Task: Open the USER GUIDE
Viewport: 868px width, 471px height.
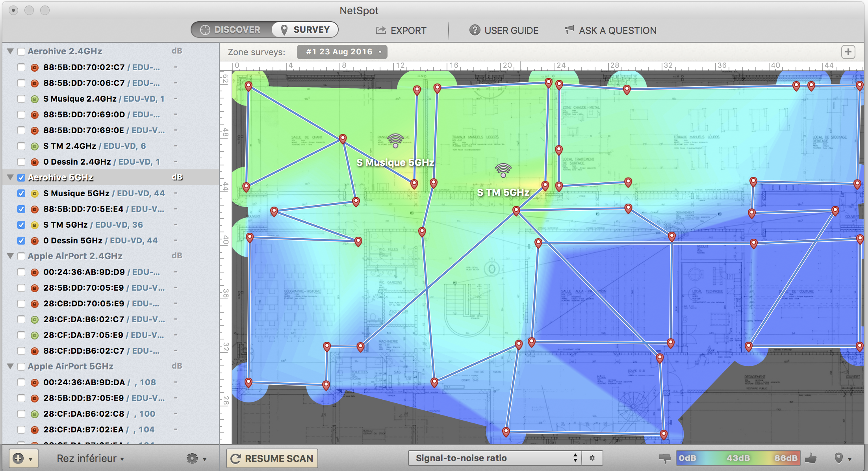Action: [x=504, y=30]
